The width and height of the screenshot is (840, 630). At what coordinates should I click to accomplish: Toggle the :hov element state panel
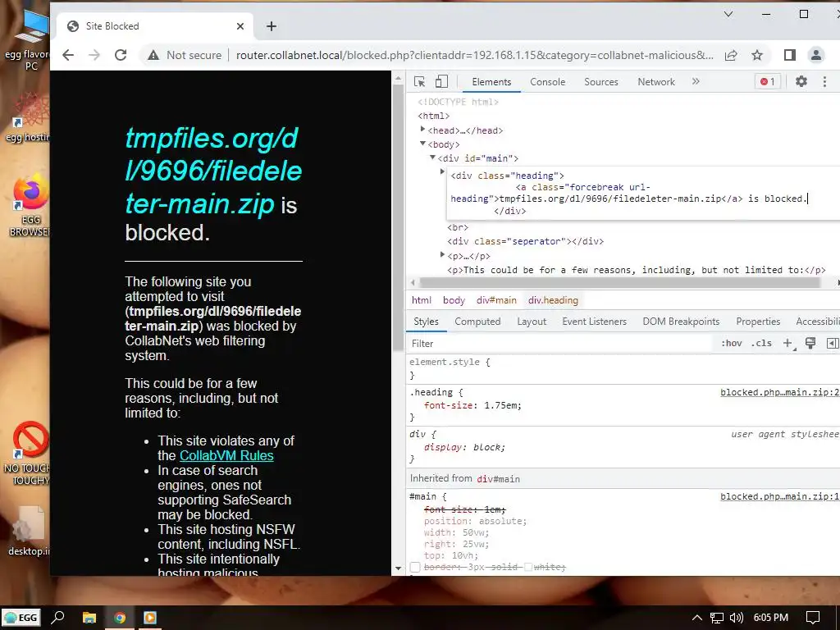click(731, 344)
